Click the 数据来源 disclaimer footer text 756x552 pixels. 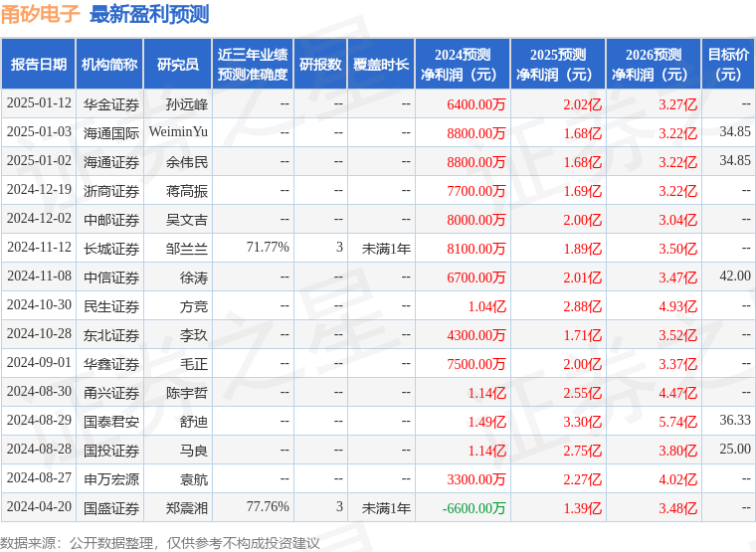159,543
